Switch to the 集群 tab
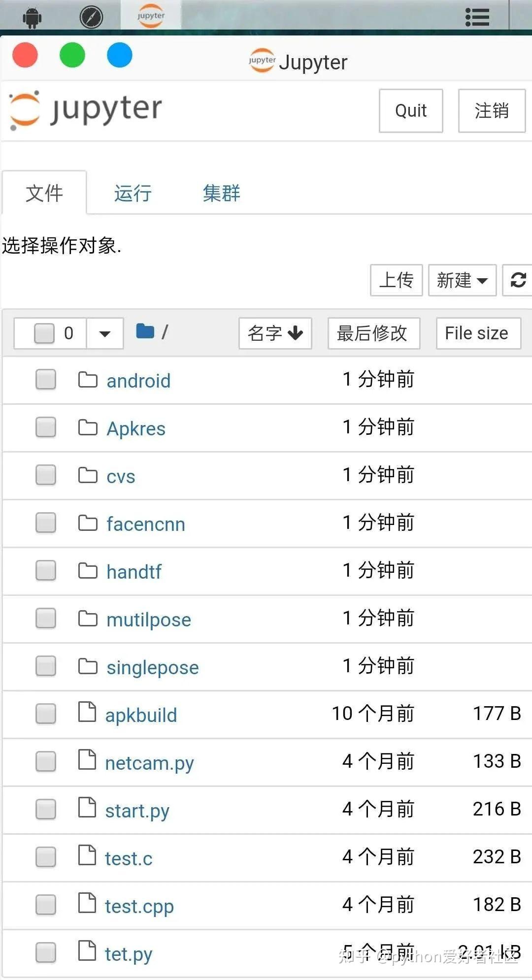Image resolution: width=532 pixels, height=980 pixels. coord(221,193)
